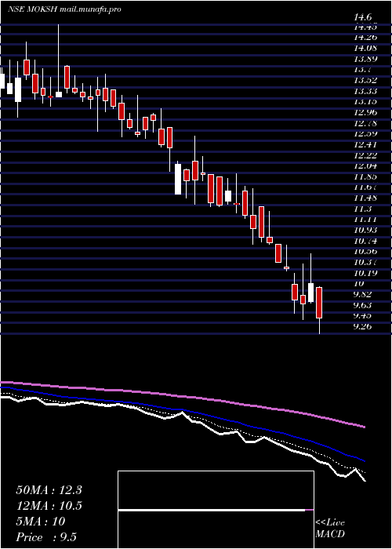Click the large white candle near 11.85
This screenshot has height=549, width=392.
(178, 179)
